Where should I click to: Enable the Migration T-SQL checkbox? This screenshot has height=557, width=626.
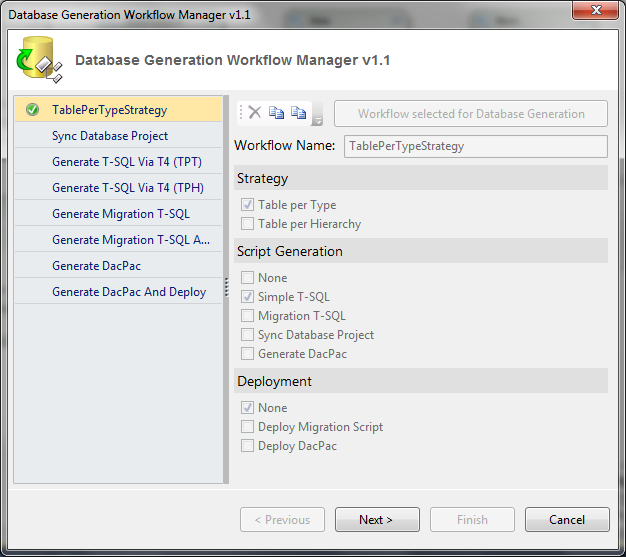(x=247, y=316)
